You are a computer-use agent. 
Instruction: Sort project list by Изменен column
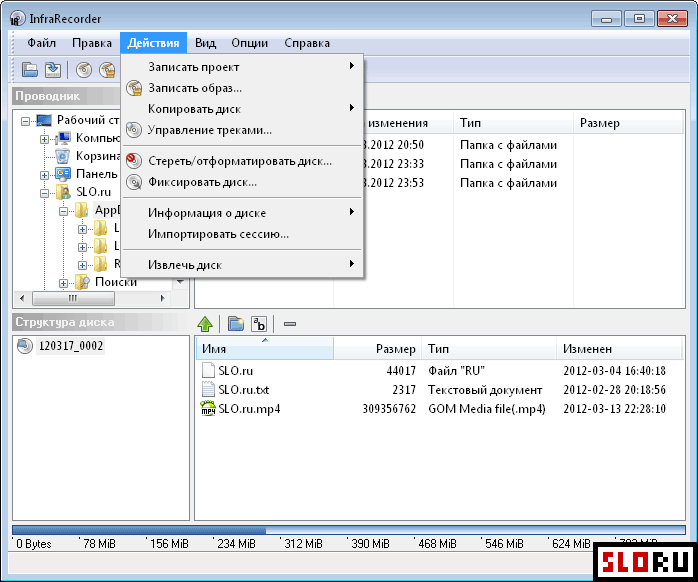(619, 349)
